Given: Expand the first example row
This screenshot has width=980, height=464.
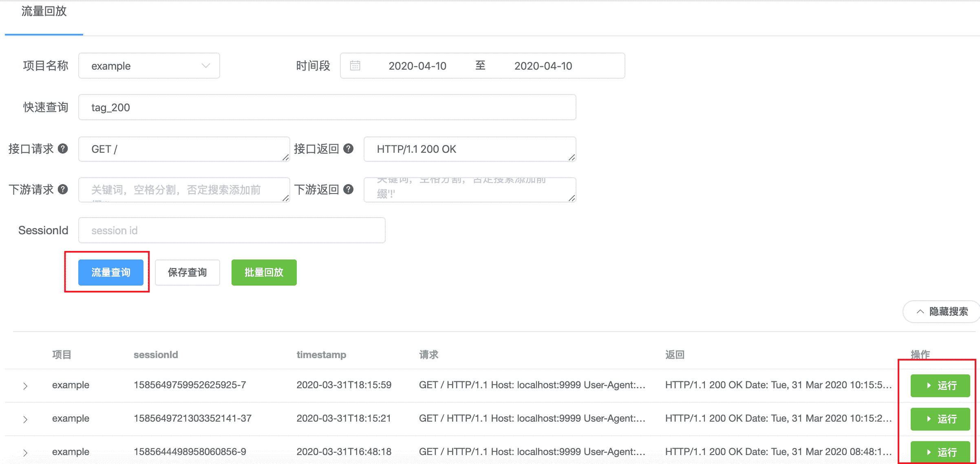Looking at the screenshot, I should click(25, 386).
